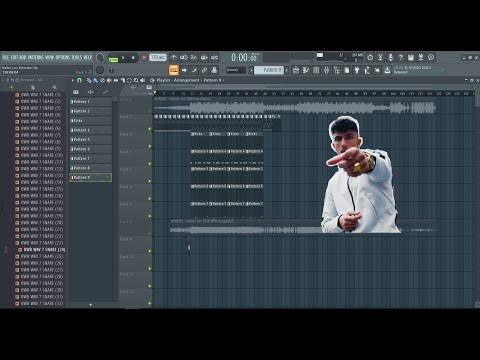Click the tempo BPM field
The width and height of the screenshot is (480, 360).
point(158,57)
